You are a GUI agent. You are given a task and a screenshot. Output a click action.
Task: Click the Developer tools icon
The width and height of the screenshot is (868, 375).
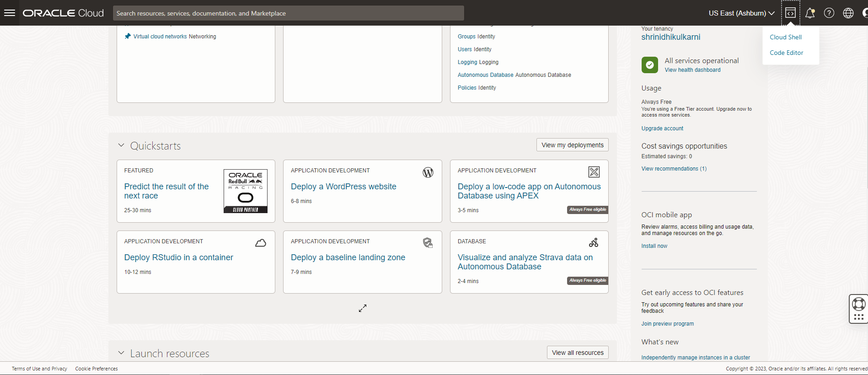(790, 13)
